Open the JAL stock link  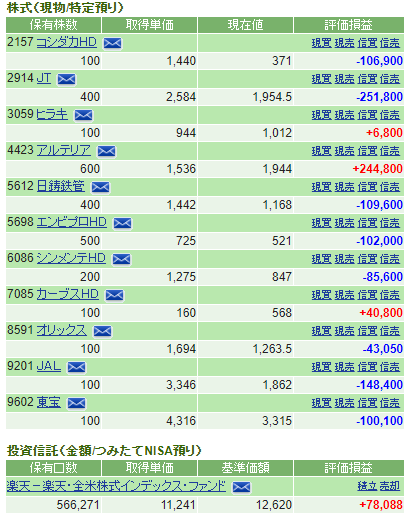pyautogui.click(x=49, y=366)
